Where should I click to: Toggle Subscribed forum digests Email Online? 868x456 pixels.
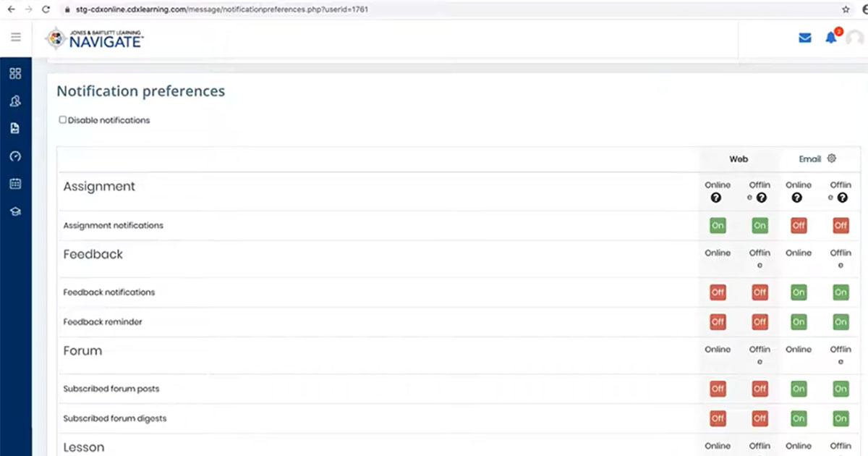[799, 418]
